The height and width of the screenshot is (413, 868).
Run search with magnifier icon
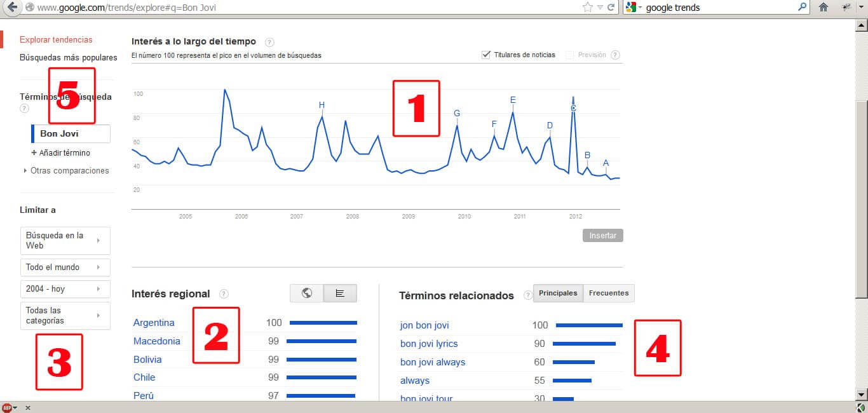coord(803,7)
